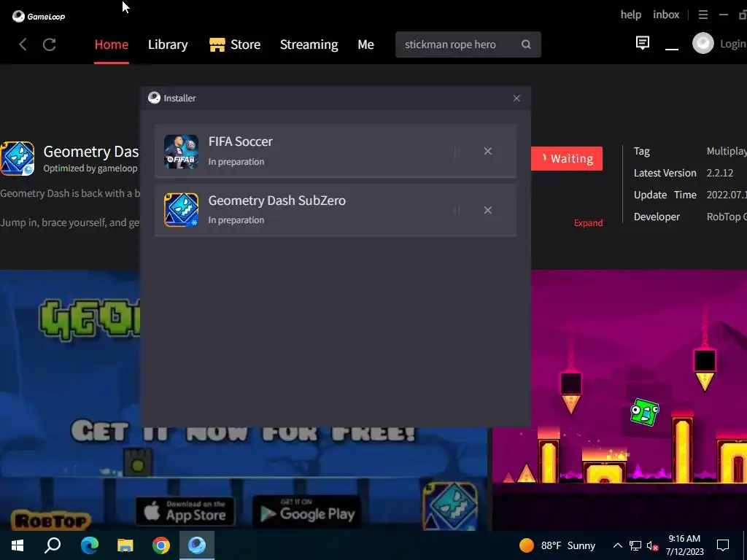Click the Store shop icon
This screenshot has width=747, height=560.
(217, 44)
